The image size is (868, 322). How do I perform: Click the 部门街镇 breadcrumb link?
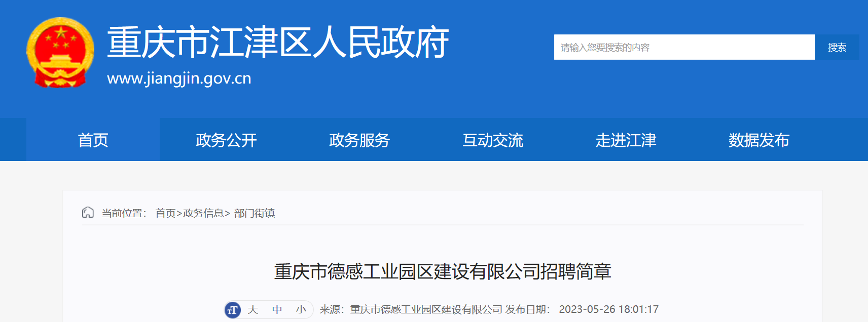click(255, 213)
